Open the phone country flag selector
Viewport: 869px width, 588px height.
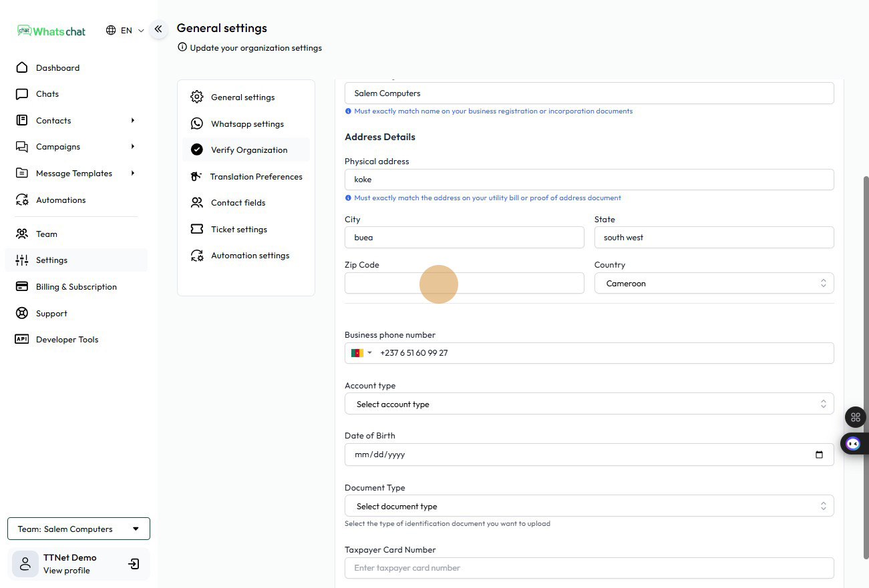click(361, 353)
